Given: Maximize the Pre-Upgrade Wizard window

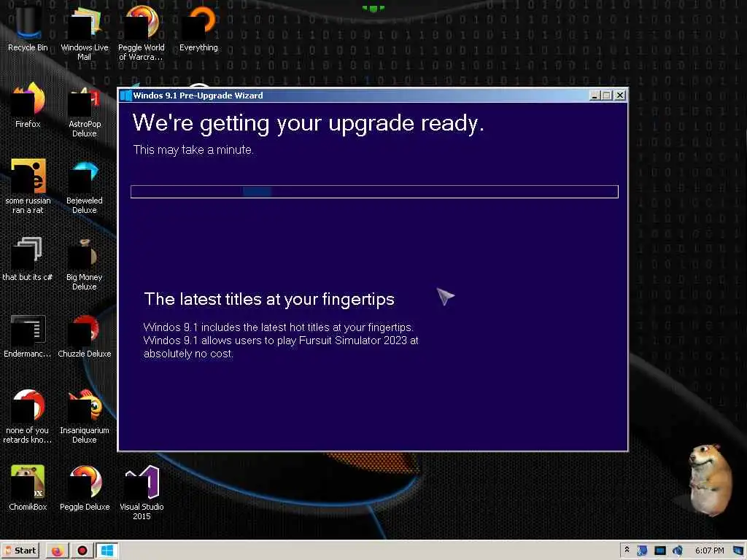Looking at the screenshot, I should 606,96.
